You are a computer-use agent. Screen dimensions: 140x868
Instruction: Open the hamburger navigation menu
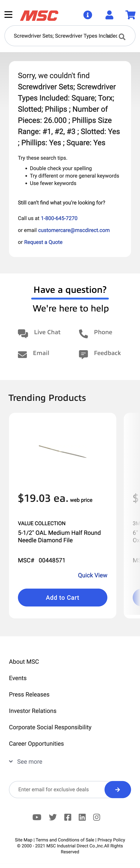tap(8, 15)
